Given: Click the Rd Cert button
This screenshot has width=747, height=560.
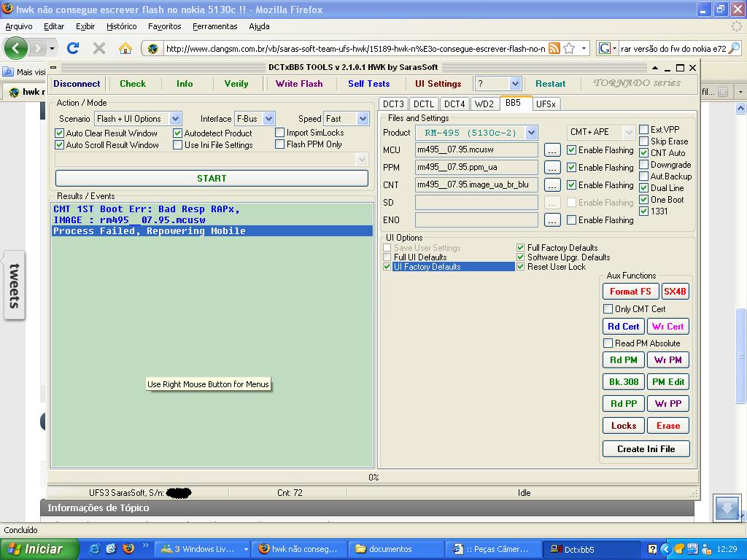Looking at the screenshot, I should (624, 327).
